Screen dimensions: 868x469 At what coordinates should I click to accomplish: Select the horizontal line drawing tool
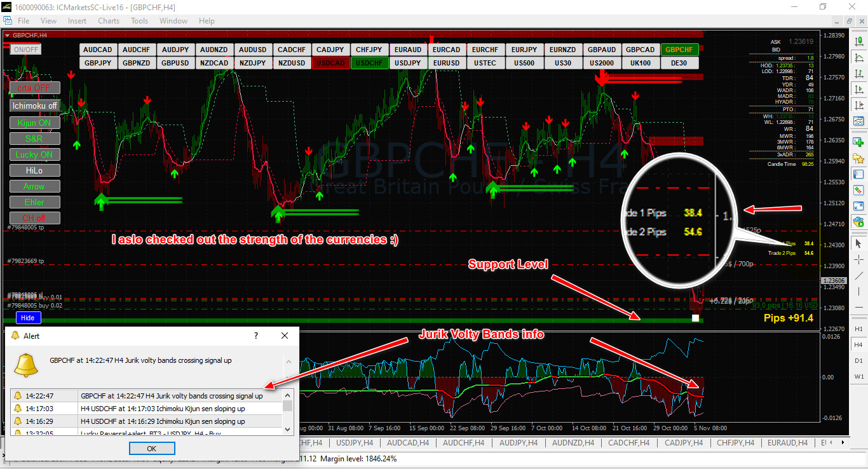tap(859, 308)
